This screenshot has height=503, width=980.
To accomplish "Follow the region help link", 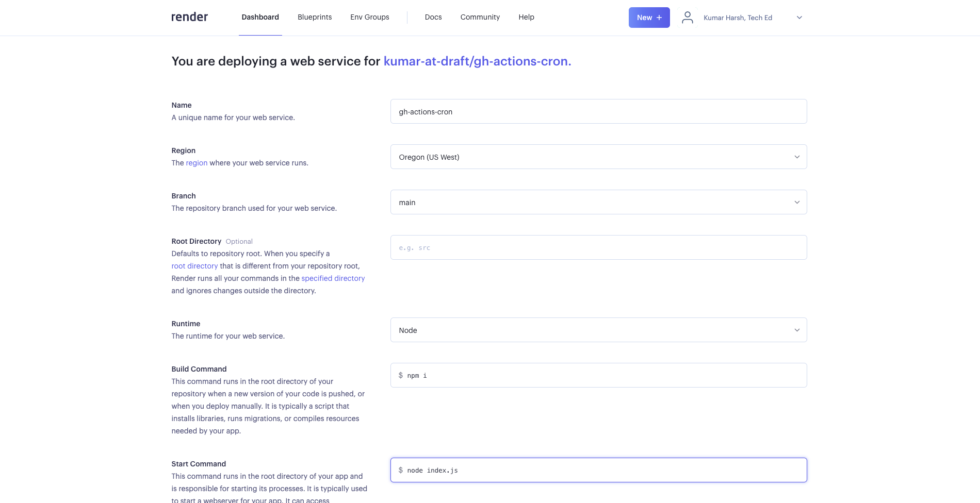I will click(x=197, y=163).
